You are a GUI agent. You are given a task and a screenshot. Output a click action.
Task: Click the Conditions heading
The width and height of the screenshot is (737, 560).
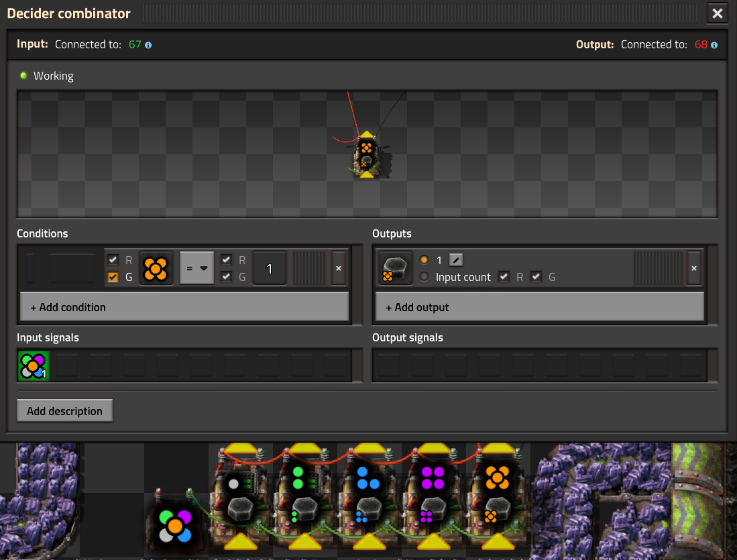pos(42,233)
